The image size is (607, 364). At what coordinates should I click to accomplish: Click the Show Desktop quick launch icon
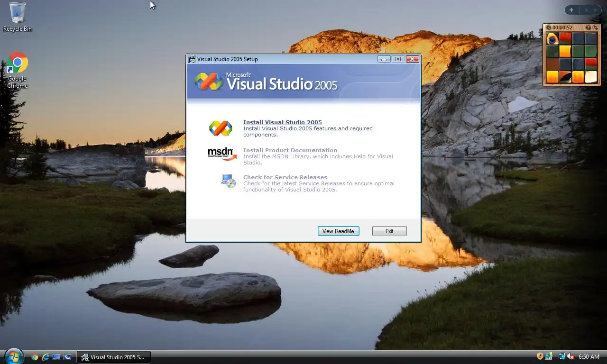56,357
